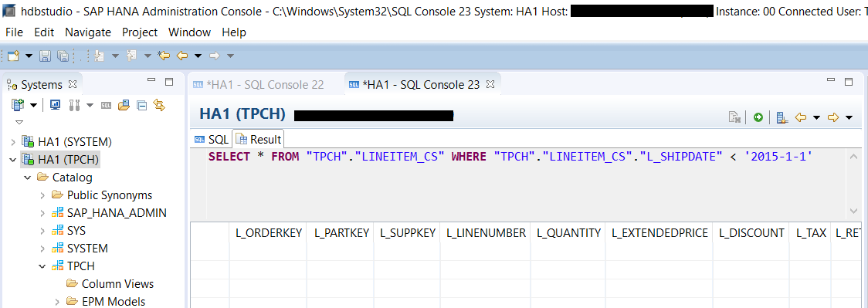
Task: Click the SQL console Forward arrow
Action: coord(833,117)
